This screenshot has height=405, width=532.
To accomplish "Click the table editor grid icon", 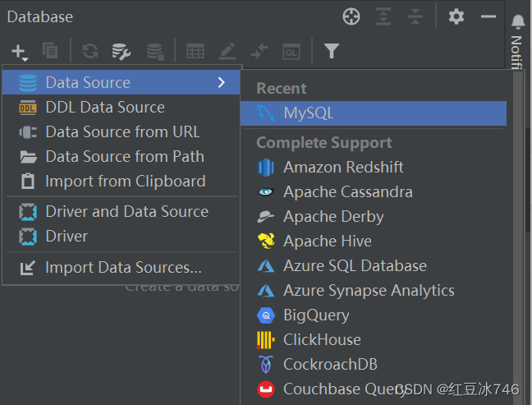I will [195, 51].
